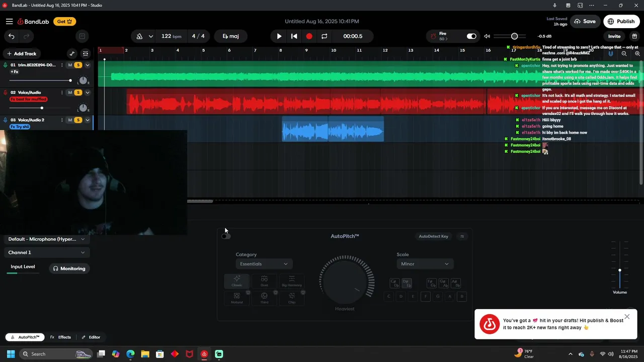Mute track 01 with M button
The height and width of the screenshot is (362, 644).
70,65
